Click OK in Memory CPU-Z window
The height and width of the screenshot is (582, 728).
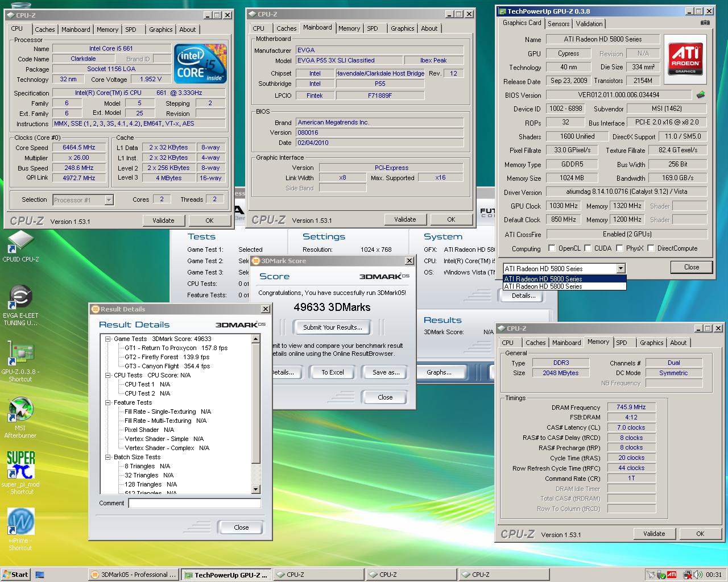tap(700, 534)
